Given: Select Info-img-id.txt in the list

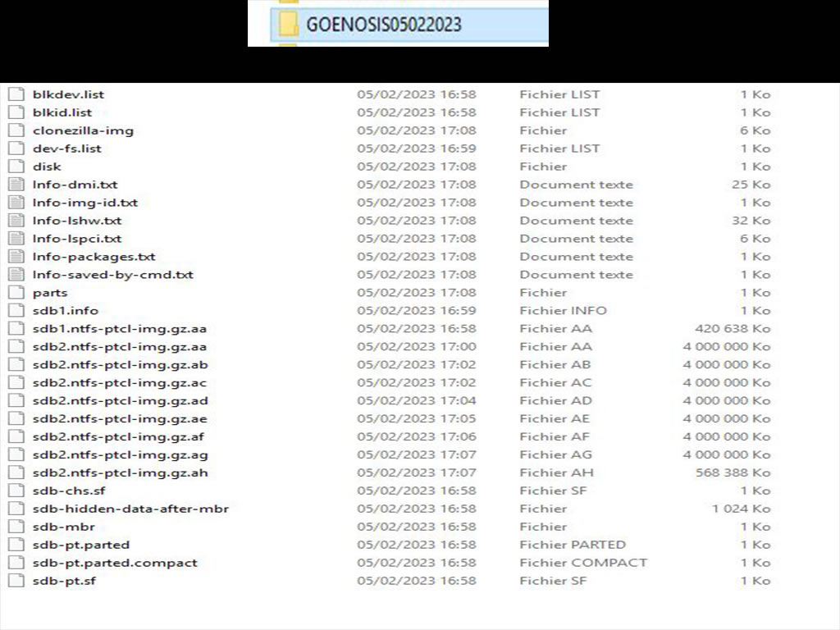Looking at the screenshot, I should click(x=85, y=203).
